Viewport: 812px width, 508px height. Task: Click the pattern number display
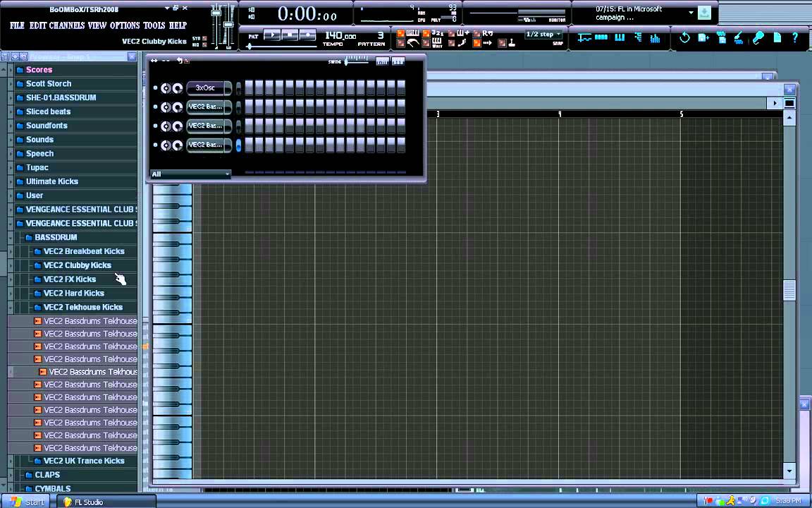(380, 36)
